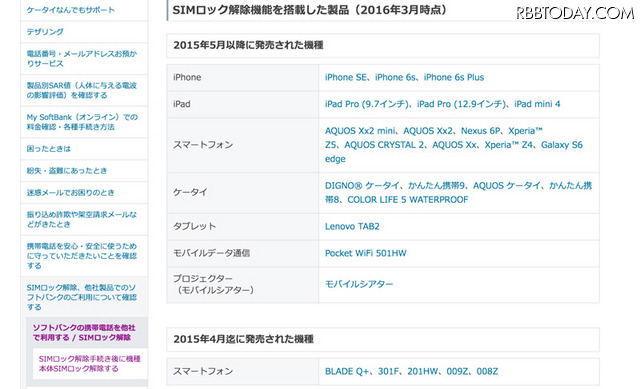Select SIMロック解除手続き後に機種本体 submenu item
Screen dimensions: 640x389
[89, 363]
